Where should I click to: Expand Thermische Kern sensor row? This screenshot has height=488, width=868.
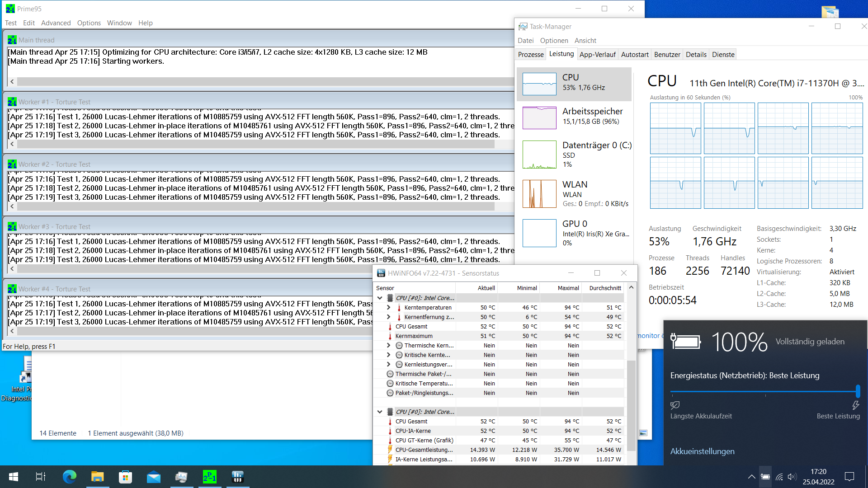tap(388, 345)
